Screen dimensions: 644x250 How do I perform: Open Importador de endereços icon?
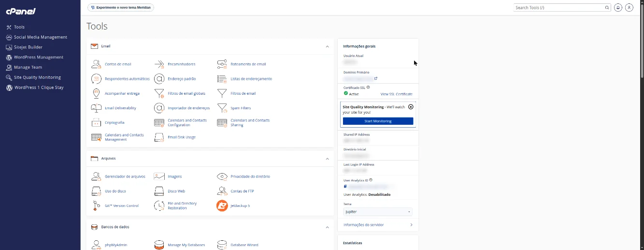[159, 108]
